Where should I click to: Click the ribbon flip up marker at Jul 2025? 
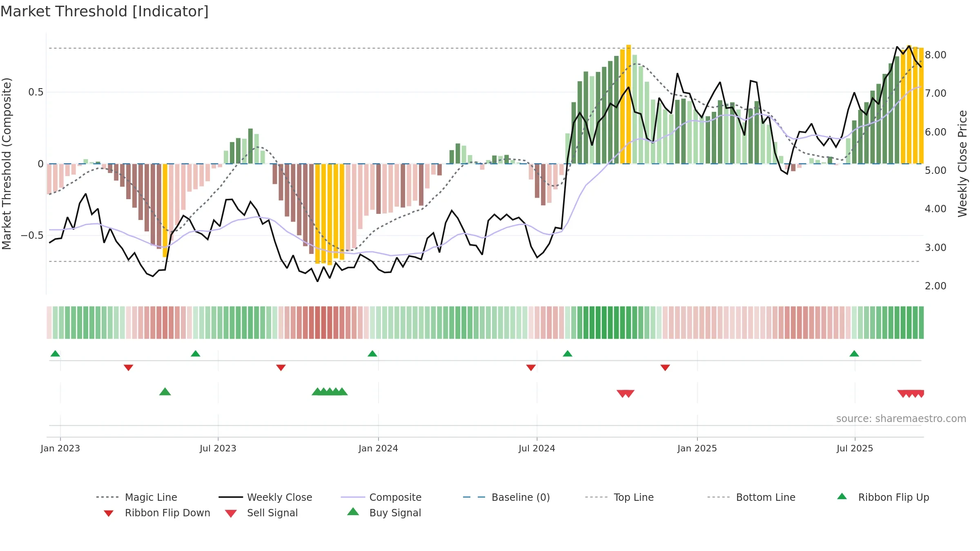click(854, 353)
